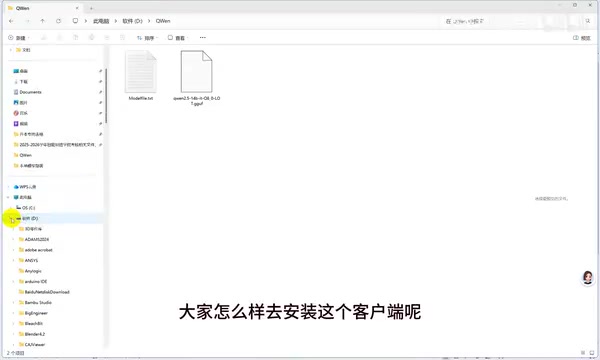Viewport: 600px width, 360px height.
Task: Go up one folder level
Action: [x=42, y=21]
